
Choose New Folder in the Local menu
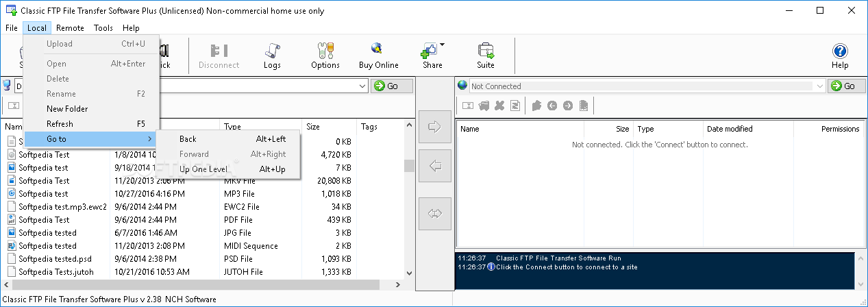(91, 109)
